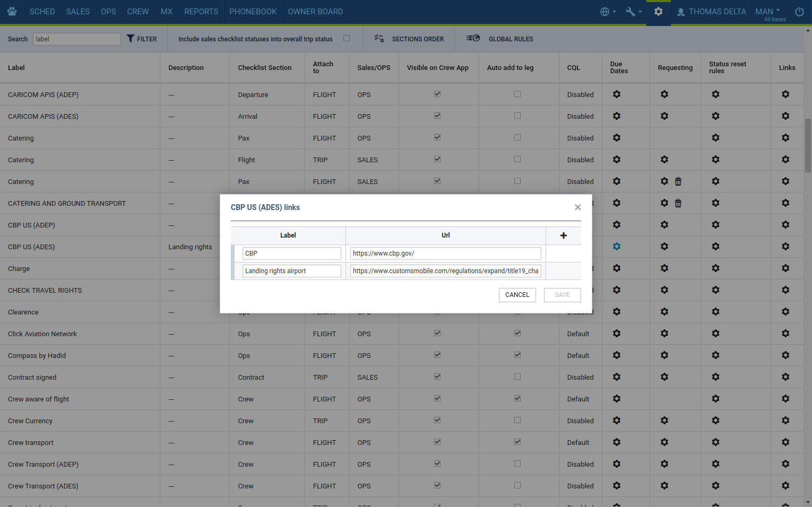The width and height of the screenshot is (812, 507).
Task: Expand the globe language dropdown
Action: [x=608, y=12]
